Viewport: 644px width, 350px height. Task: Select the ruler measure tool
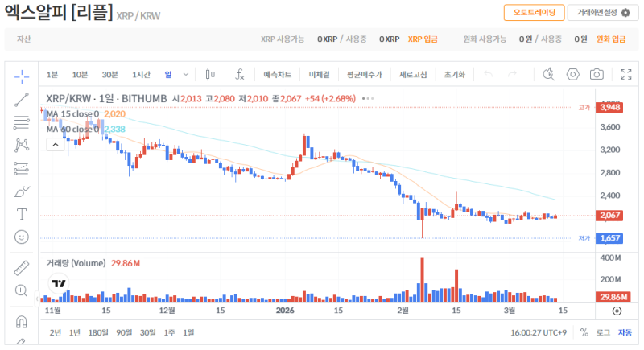point(22,268)
